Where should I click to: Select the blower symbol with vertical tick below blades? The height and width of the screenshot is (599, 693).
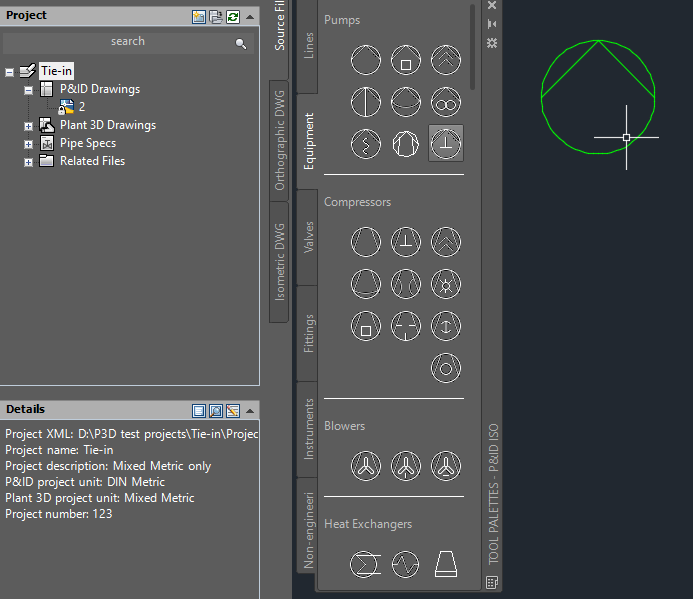pos(406,466)
